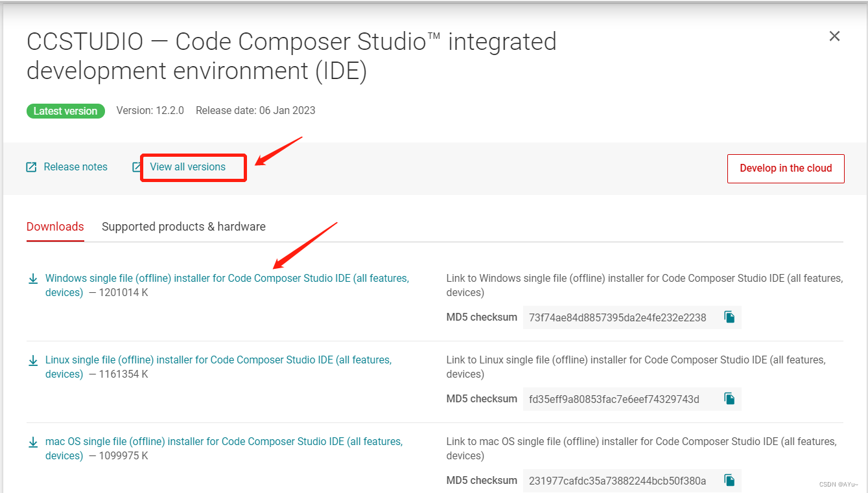Copy the Windows MD5 checksum with the copy icon

coord(729,317)
